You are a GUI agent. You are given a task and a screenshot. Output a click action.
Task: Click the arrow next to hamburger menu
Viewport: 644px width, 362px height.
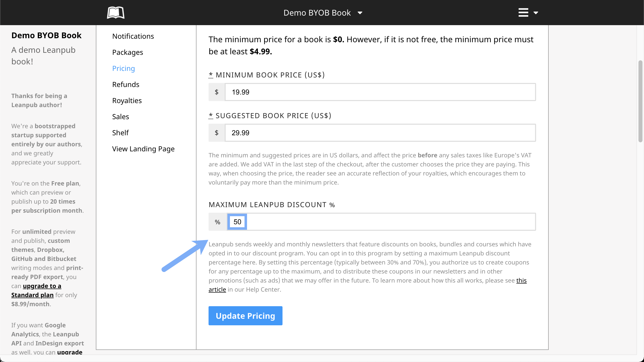click(x=536, y=13)
